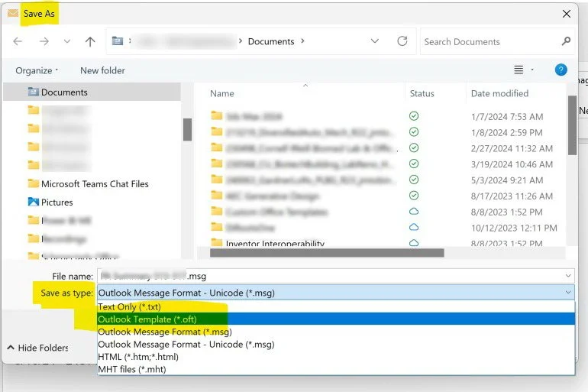Go back with the left arrow button
Image resolution: width=588 pixels, height=392 pixels.
pyautogui.click(x=18, y=41)
